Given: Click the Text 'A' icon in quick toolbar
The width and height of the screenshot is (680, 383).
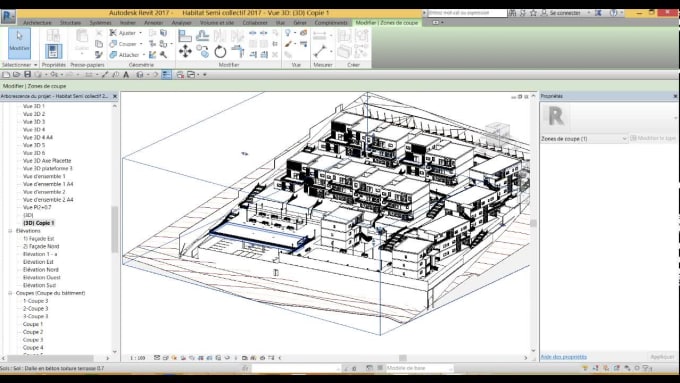Looking at the screenshot, I should coord(126,75).
